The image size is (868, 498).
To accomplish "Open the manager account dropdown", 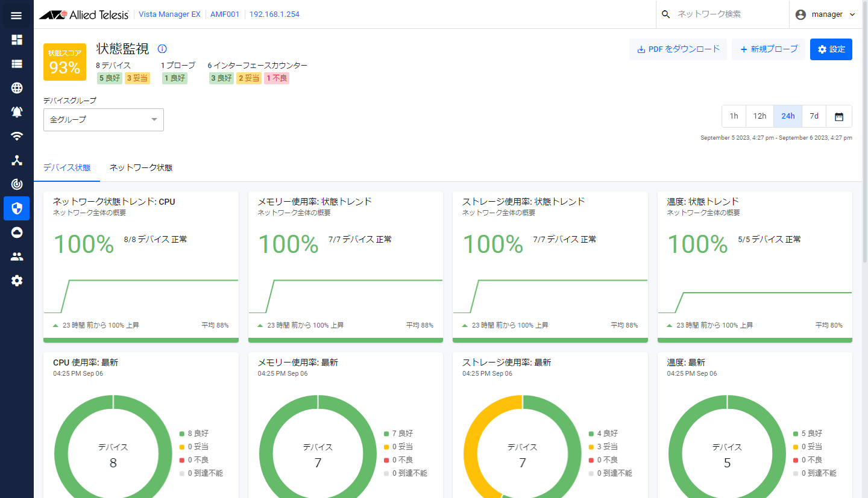I will pos(825,14).
